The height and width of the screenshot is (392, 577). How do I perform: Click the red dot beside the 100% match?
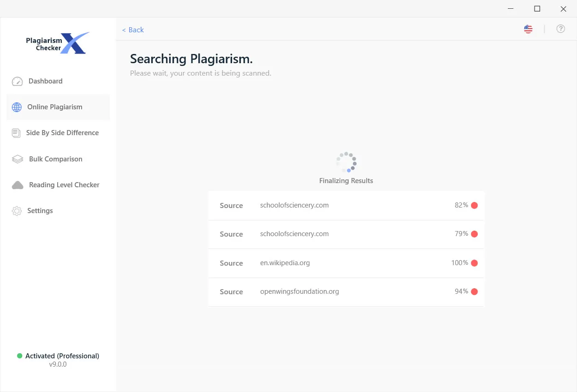click(475, 262)
